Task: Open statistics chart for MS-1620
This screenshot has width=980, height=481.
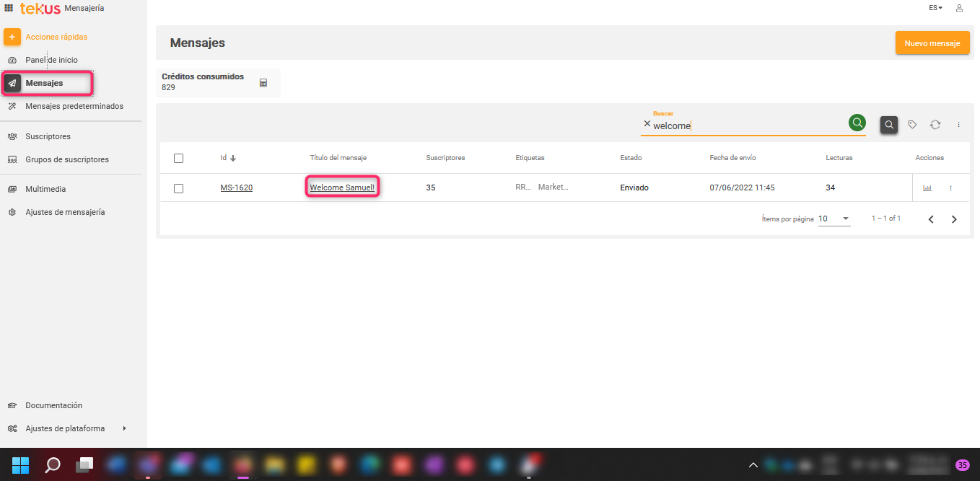Action: click(x=927, y=188)
